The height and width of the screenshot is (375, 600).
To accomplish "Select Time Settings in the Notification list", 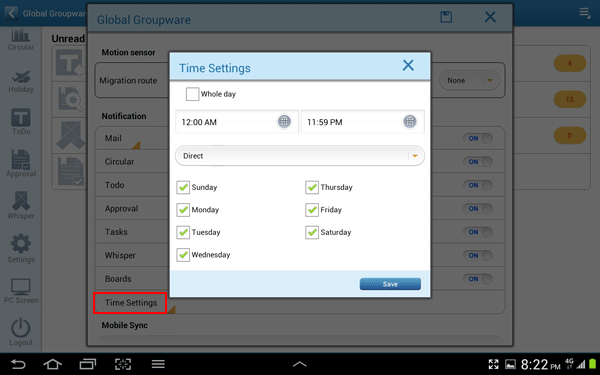I will pos(130,303).
